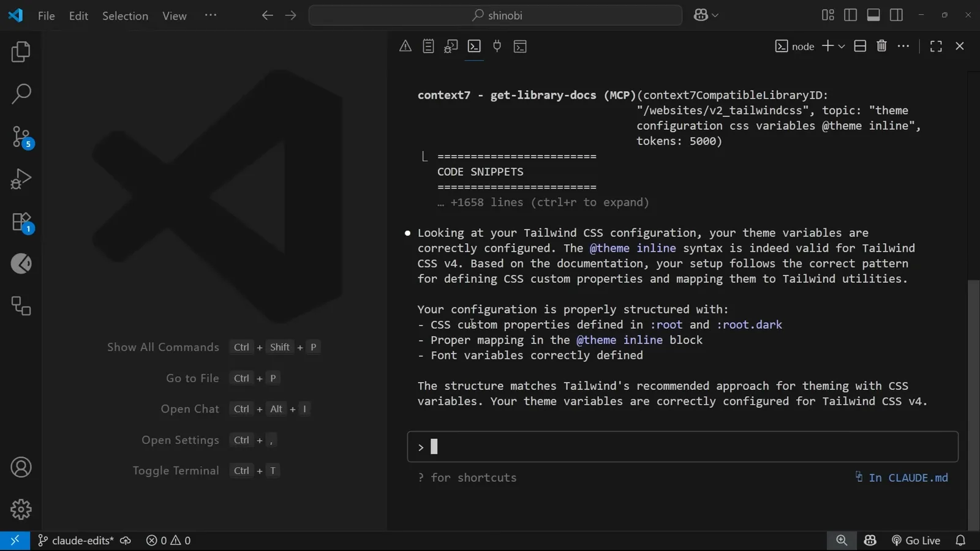Switch to Output panel tab icon
The image size is (980, 551).
[428, 46]
